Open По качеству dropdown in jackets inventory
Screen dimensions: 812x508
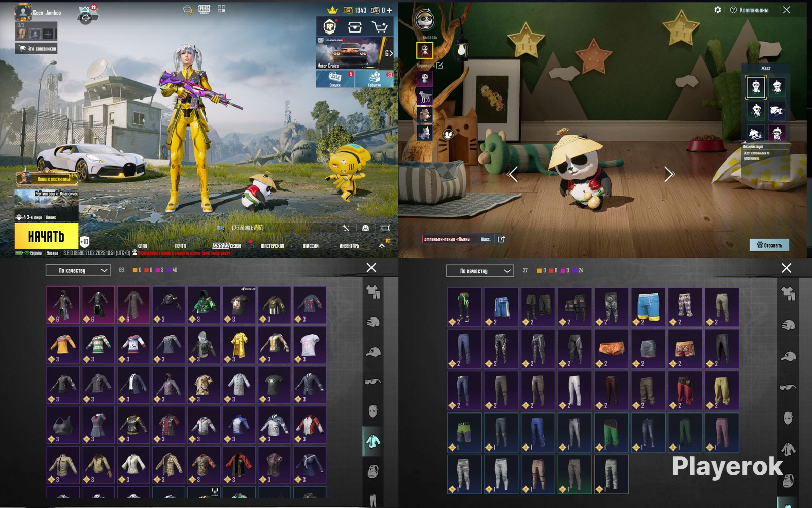78,270
